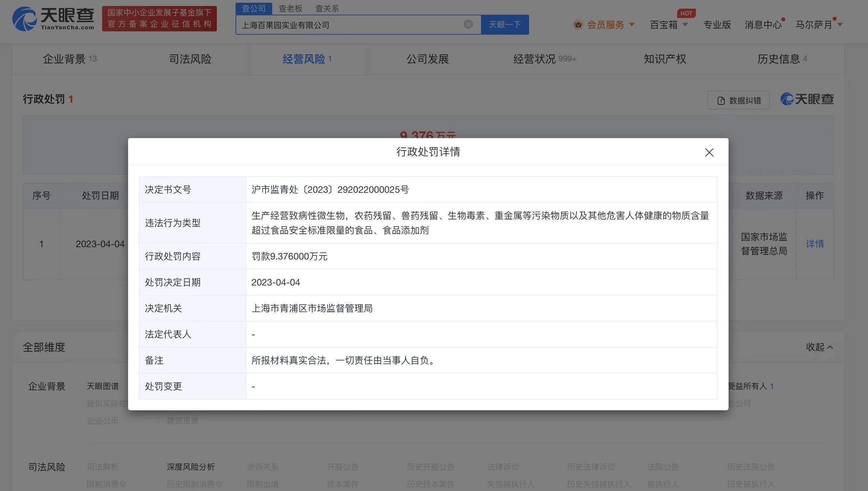Click the 数据纠错 button
The height and width of the screenshot is (491, 868).
click(x=739, y=100)
